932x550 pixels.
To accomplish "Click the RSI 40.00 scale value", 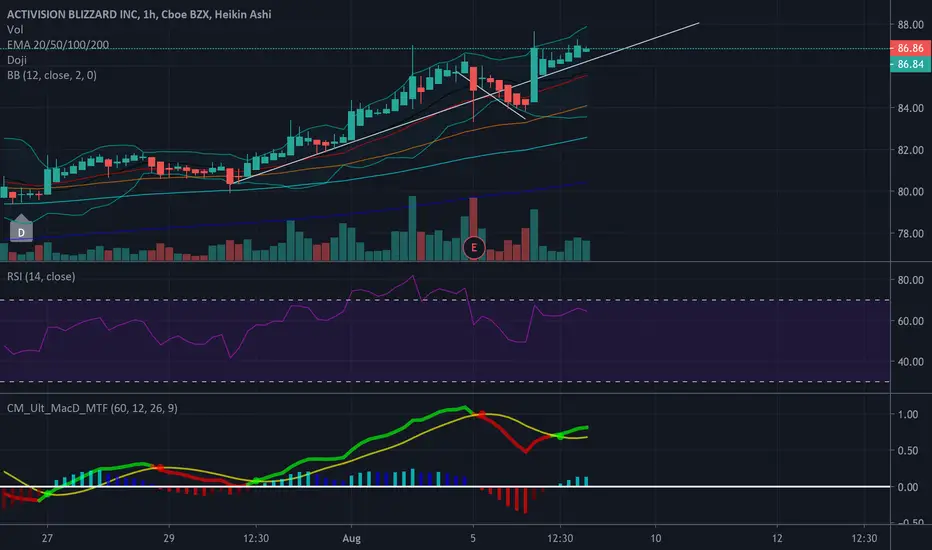I will [x=911, y=362].
